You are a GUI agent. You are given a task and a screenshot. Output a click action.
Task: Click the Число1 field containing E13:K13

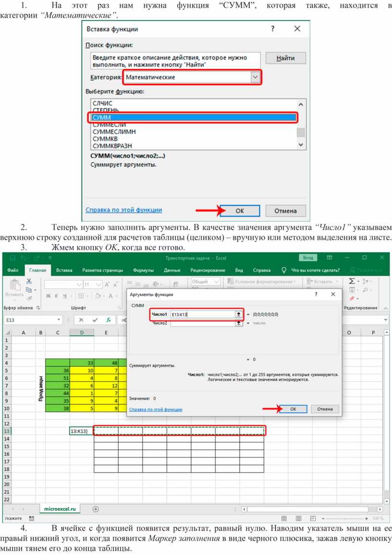pyautogui.click(x=203, y=314)
